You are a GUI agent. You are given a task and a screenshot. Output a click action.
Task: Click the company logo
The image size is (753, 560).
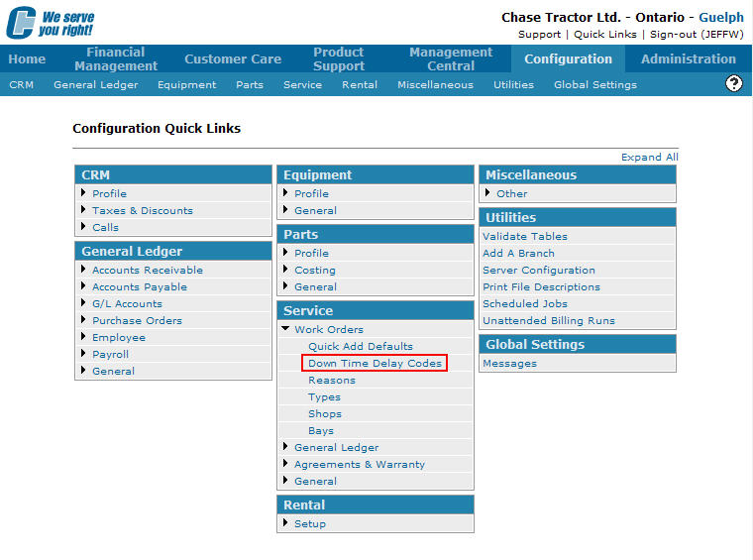tap(51, 23)
